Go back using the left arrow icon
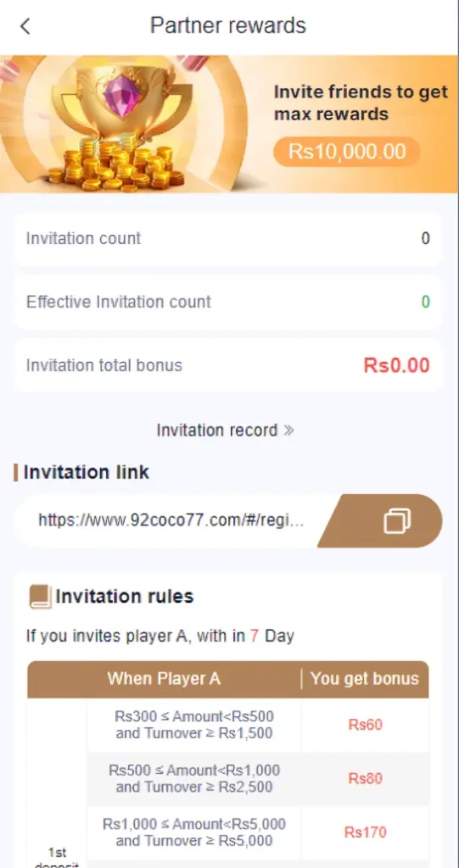 click(25, 25)
